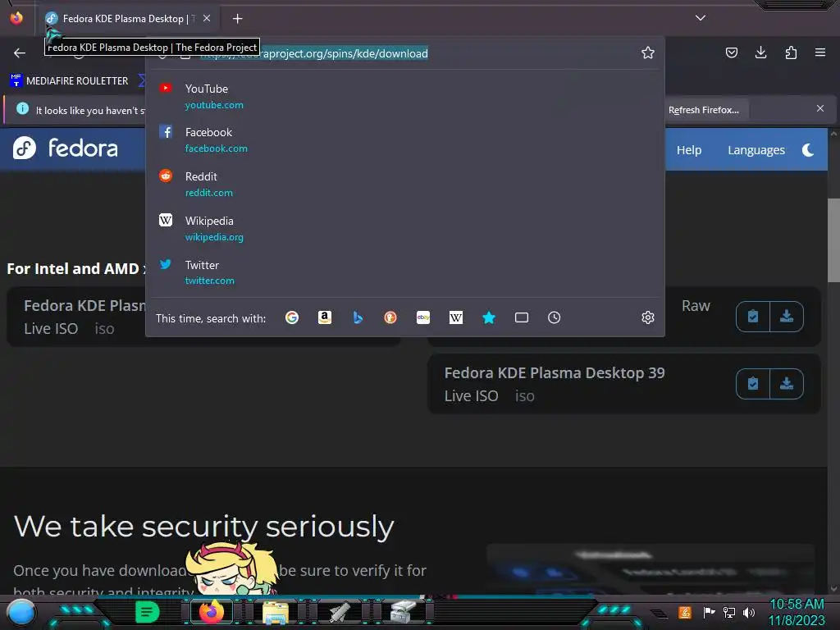
Task: Save page to Pocket icon
Action: pyautogui.click(x=731, y=52)
